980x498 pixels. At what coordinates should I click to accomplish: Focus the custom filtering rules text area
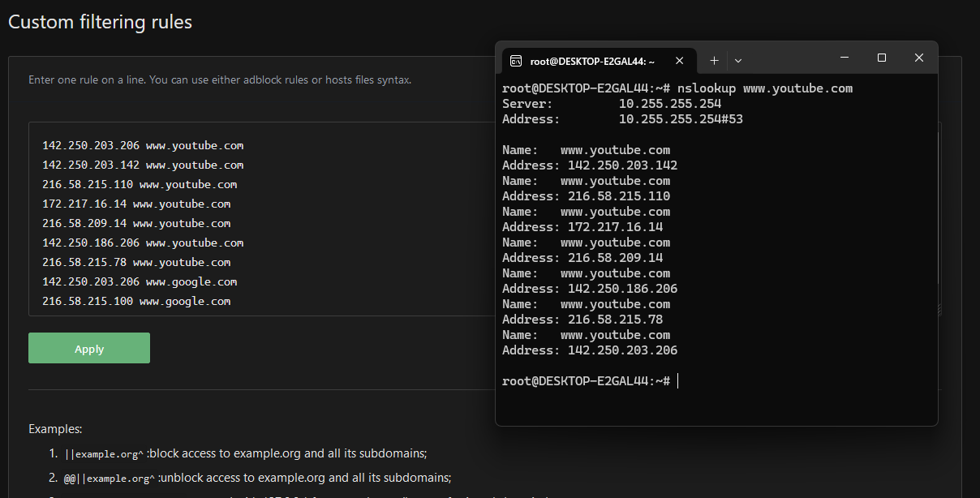[x=261, y=219]
